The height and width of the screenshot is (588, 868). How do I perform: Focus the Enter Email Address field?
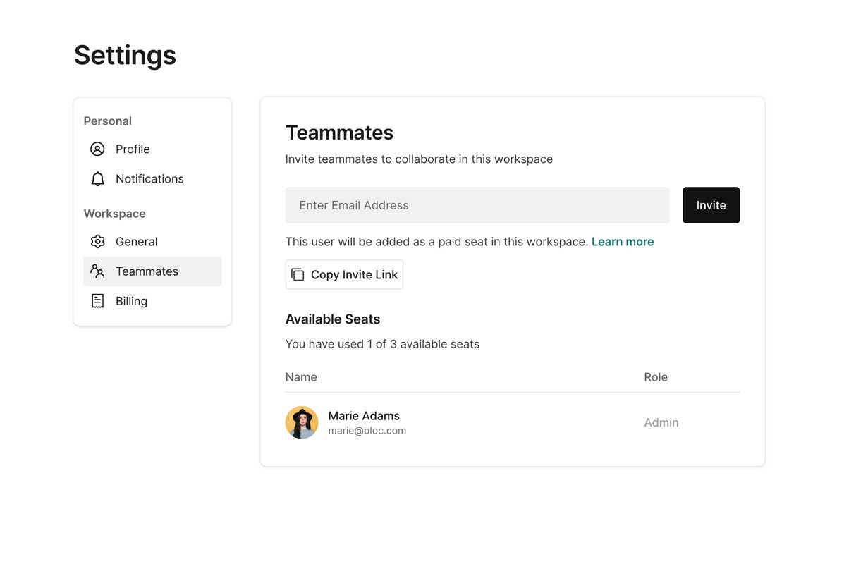point(477,205)
